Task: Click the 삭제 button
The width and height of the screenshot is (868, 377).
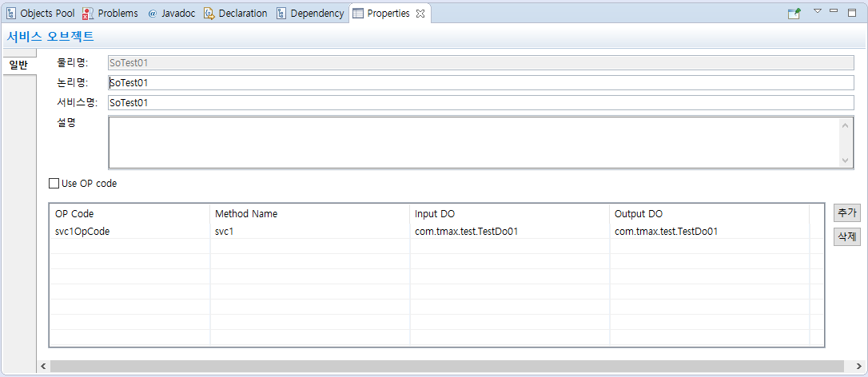Action: point(847,237)
